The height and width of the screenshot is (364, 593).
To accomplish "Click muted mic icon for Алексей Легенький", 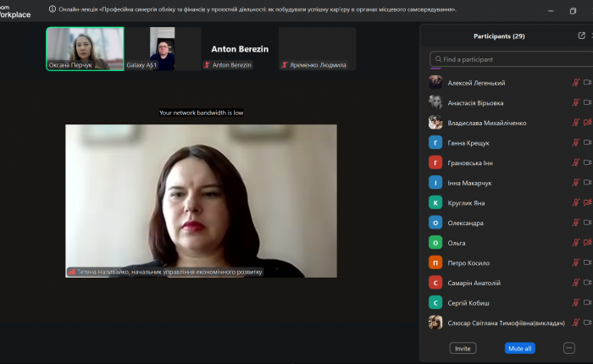I will coord(576,83).
